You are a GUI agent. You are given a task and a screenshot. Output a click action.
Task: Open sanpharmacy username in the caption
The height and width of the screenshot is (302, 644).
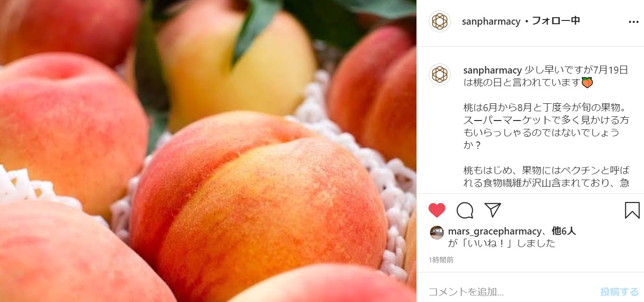pyautogui.click(x=492, y=70)
